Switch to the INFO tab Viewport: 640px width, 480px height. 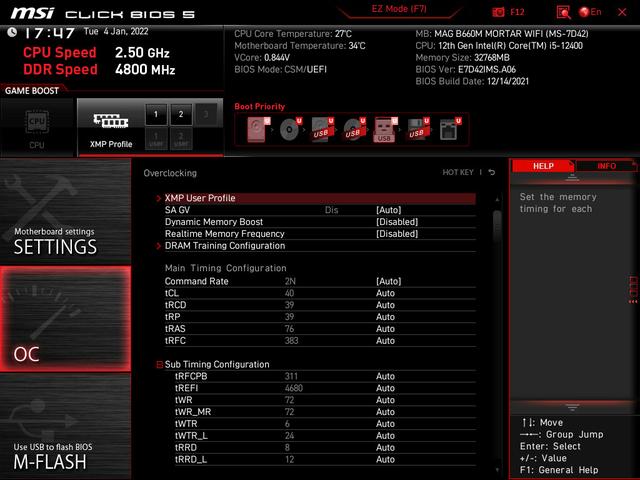click(606, 166)
